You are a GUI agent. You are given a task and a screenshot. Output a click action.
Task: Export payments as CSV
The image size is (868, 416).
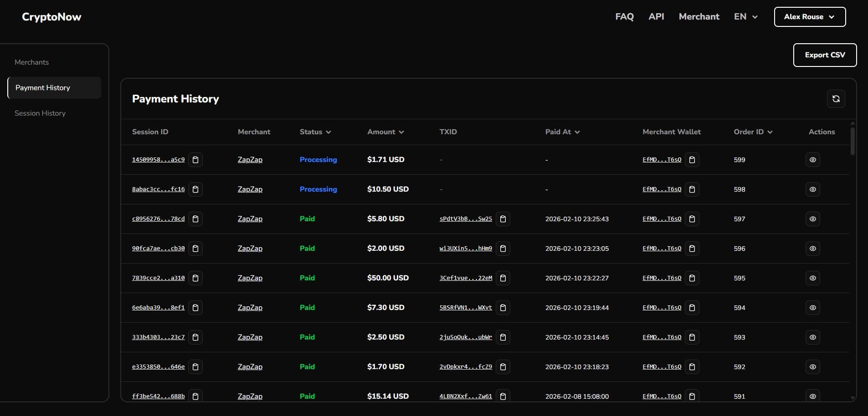825,55
